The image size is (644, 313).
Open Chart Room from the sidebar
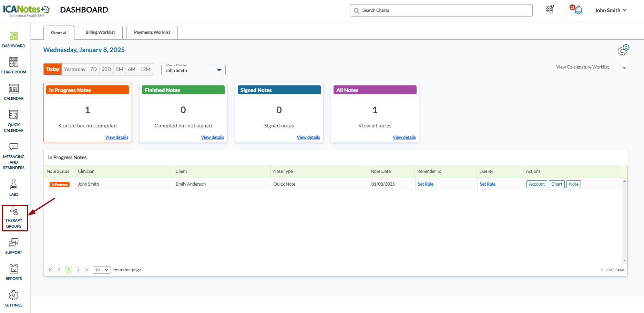pyautogui.click(x=14, y=65)
